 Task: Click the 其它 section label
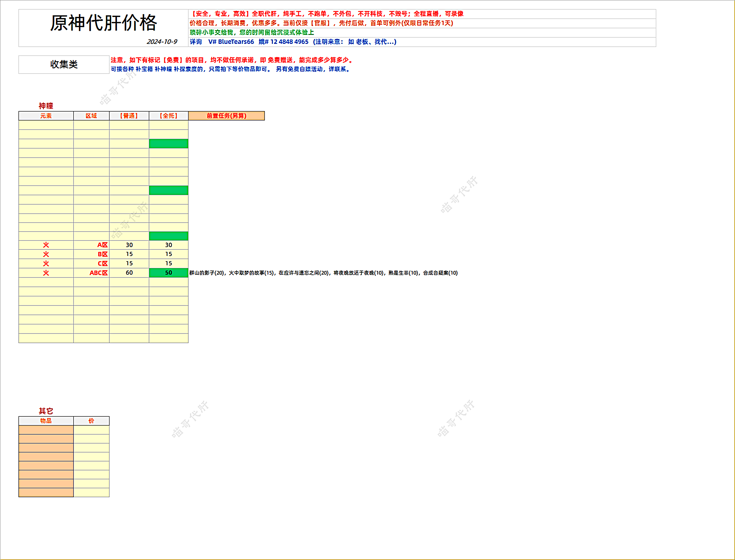(46, 411)
